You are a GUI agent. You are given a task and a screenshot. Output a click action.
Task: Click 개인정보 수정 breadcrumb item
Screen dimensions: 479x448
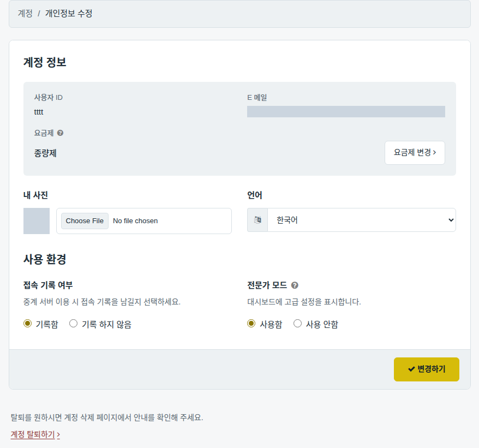(69, 14)
